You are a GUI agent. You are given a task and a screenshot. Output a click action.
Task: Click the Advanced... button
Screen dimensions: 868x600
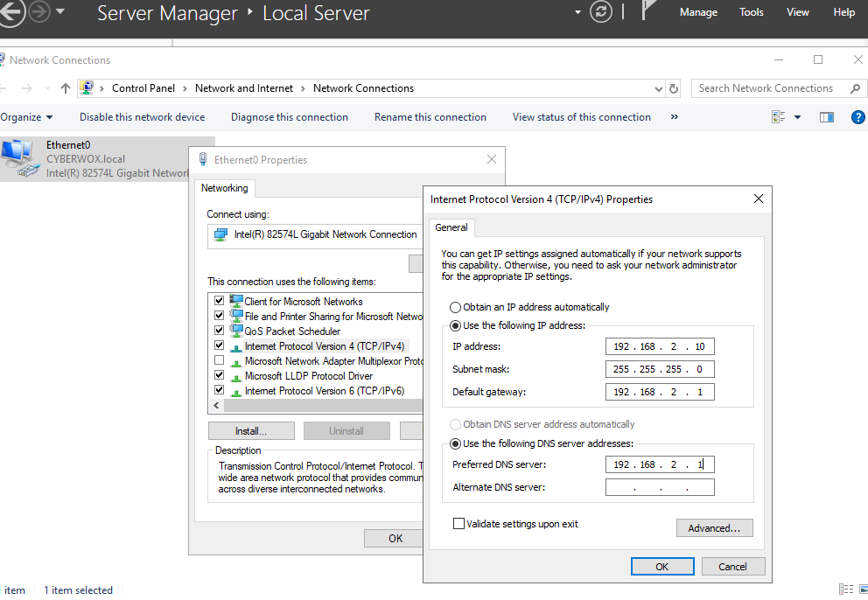714,528
